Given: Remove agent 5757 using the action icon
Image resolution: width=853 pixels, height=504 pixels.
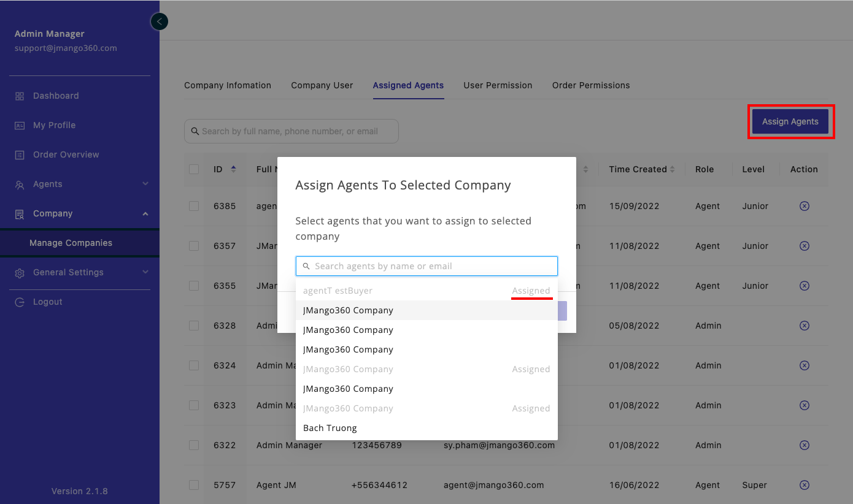Looking at the screenshot, I should [804, 485].
